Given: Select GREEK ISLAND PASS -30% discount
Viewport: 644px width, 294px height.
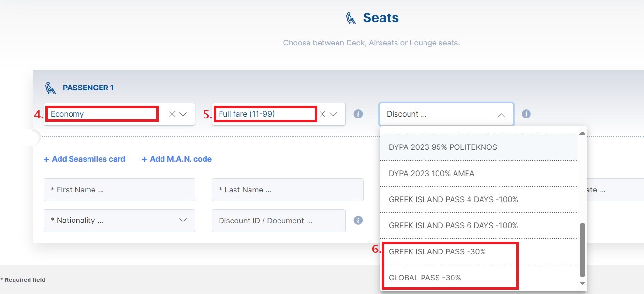Looking at the screenshot, I should (479, 251).
